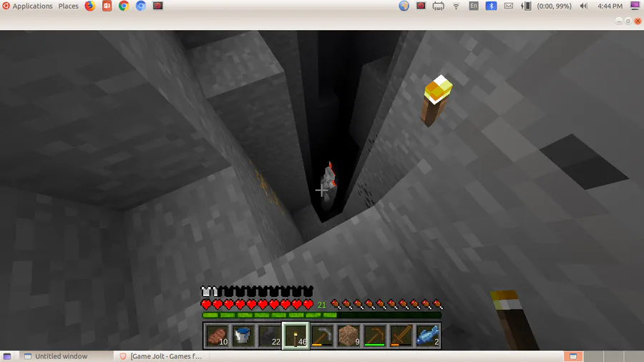Click the experience level bar
The width and height of the screenshot is (644, 362).
[x=321, y=315]
